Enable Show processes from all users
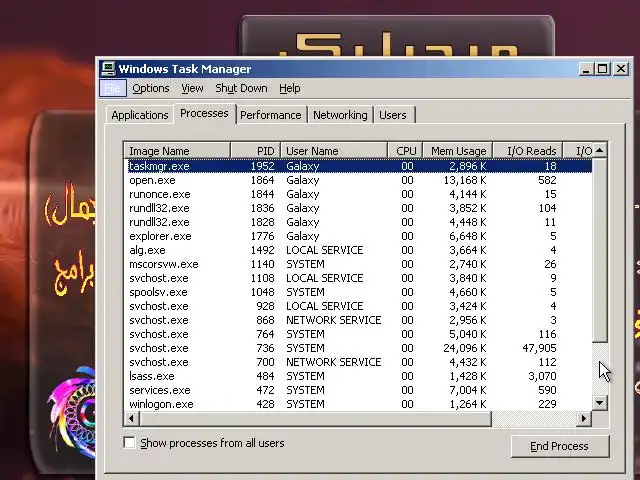 pos(129,442)
